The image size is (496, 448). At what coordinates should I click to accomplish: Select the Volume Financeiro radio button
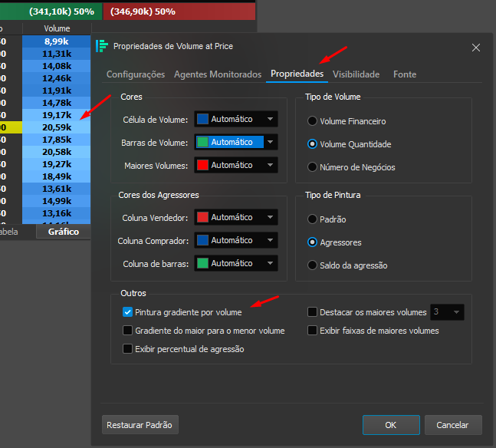point(312,121)
